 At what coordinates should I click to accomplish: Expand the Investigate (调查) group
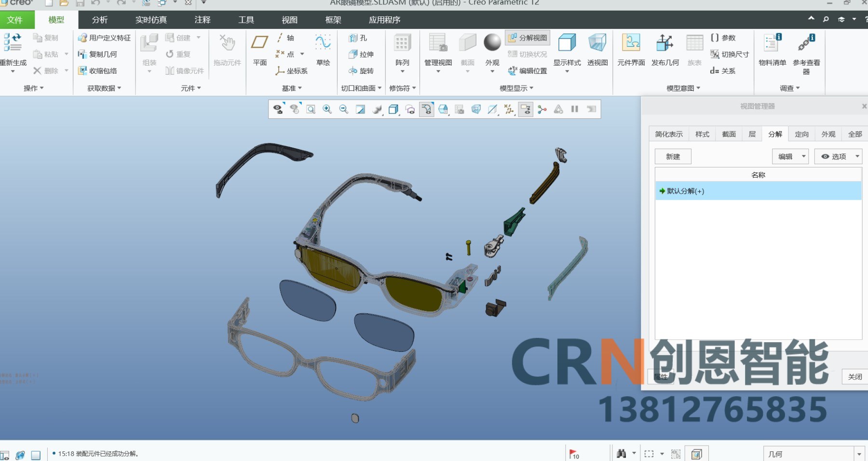(x=790, y=88)
